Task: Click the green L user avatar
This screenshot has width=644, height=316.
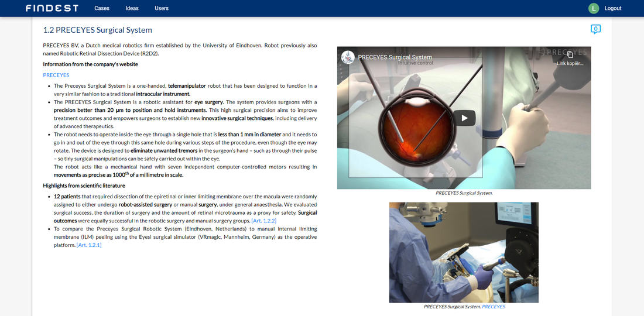Action: [594, 8]
